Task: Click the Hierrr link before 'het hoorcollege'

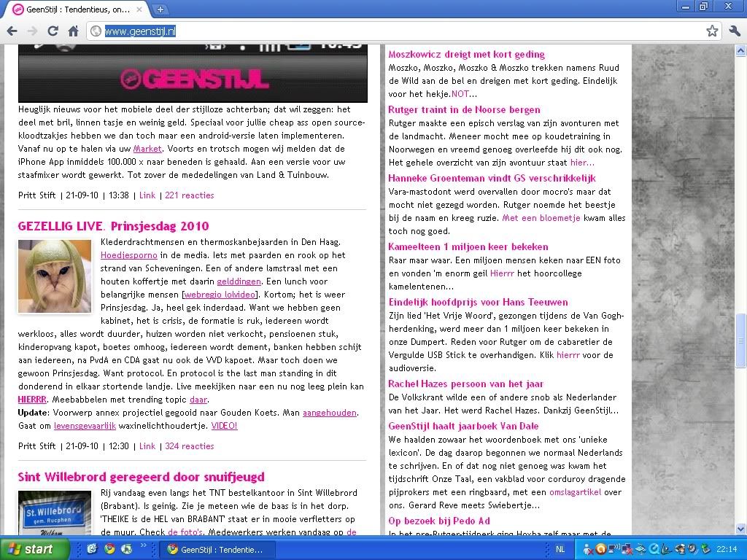Action: (502, 273)
